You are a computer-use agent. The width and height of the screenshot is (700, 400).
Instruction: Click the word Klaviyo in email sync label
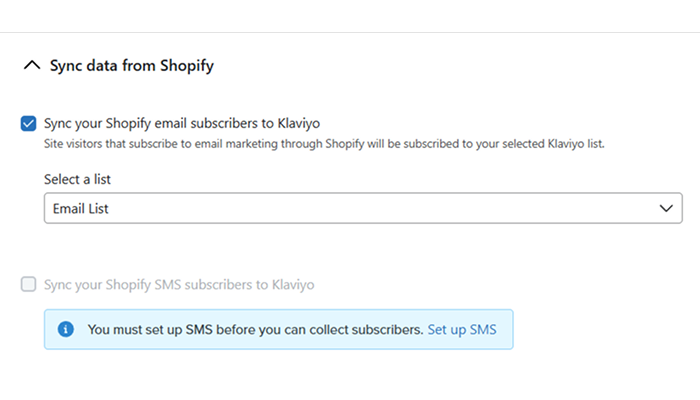[299, 123]
